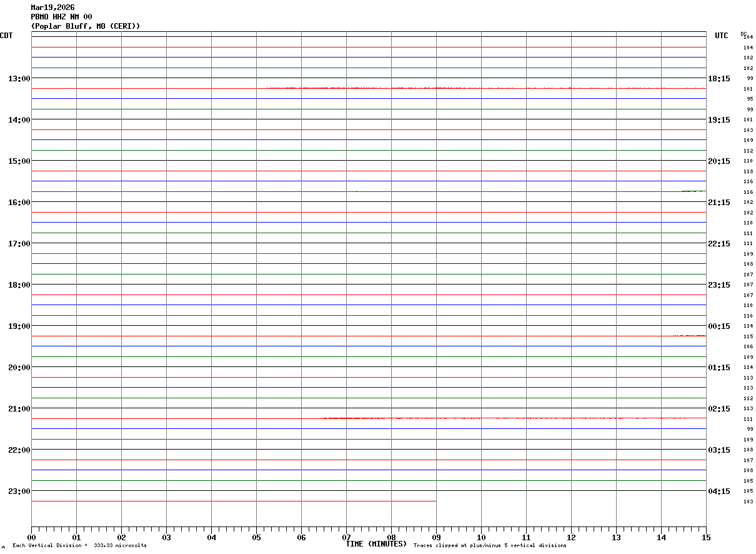The width and height of the screenshot is (756, 554).
Task: Click the 02:15 UTC time label
Action: coord(719,409)
